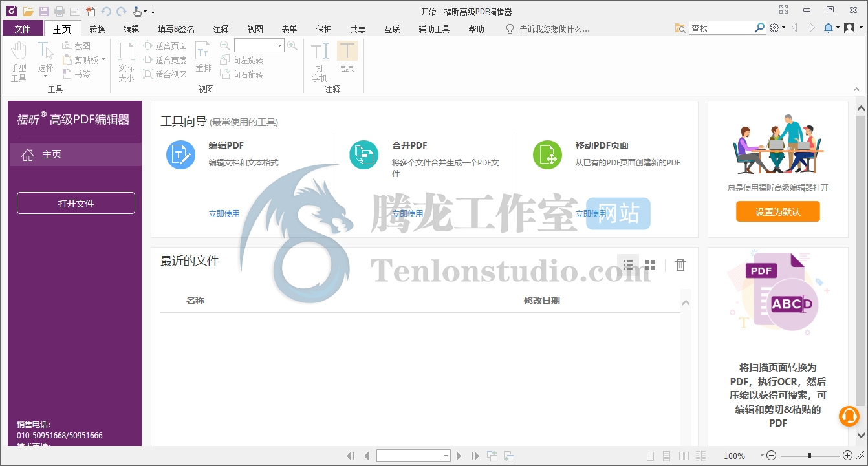Click the open folder icon in quick access toolbar
Image resolution: width=868 pixels, height=466 pixels.
coord(28,12)
